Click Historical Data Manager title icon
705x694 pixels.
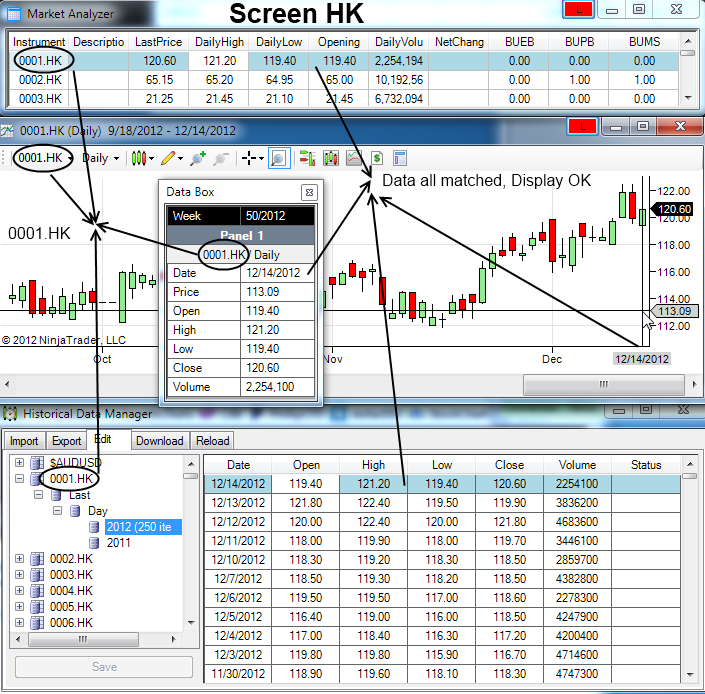click(x=10, y=414)
